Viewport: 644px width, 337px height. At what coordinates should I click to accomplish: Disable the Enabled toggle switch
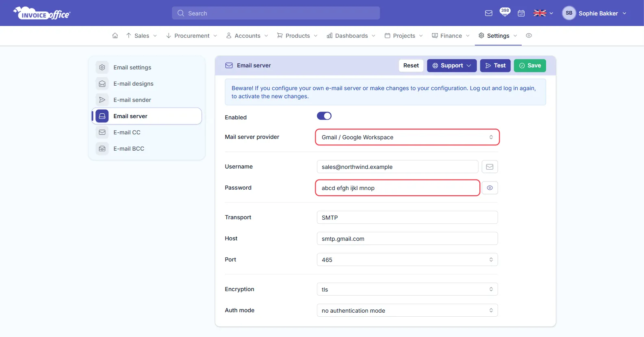pos(324,116)
